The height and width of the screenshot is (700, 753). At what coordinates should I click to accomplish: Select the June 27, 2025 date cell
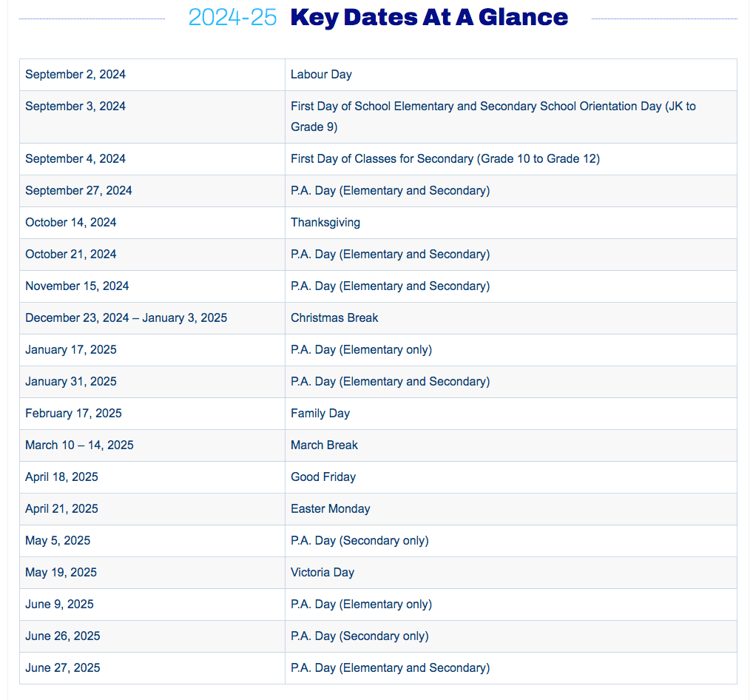[63, 668]
